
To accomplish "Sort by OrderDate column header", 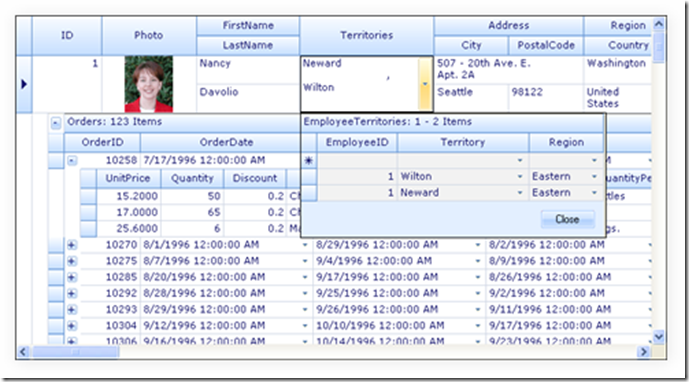I will point(226,142).
